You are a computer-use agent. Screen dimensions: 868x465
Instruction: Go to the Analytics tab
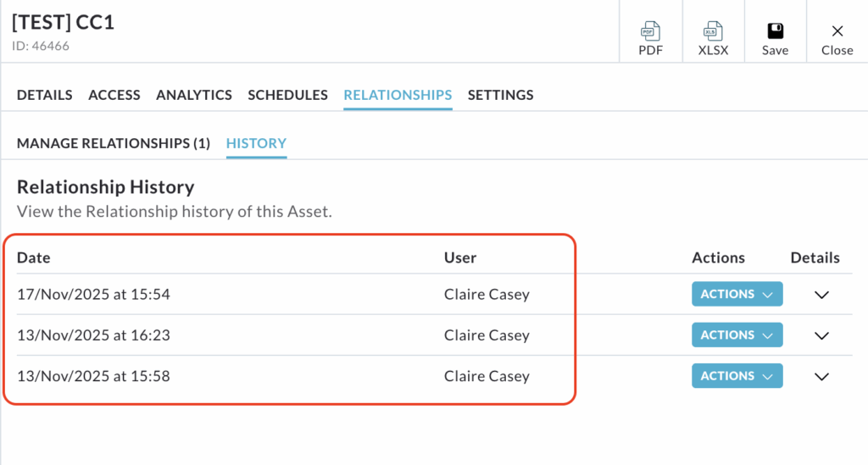tap(194, 95)
